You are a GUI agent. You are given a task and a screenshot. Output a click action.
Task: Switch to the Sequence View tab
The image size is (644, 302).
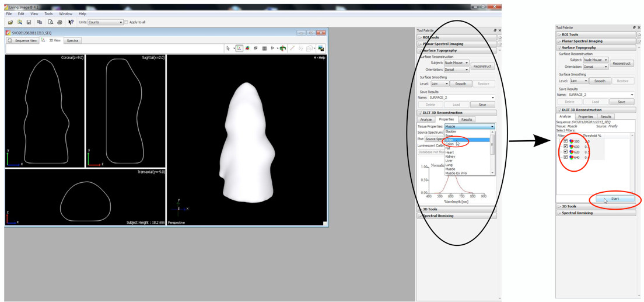point(26,41)
